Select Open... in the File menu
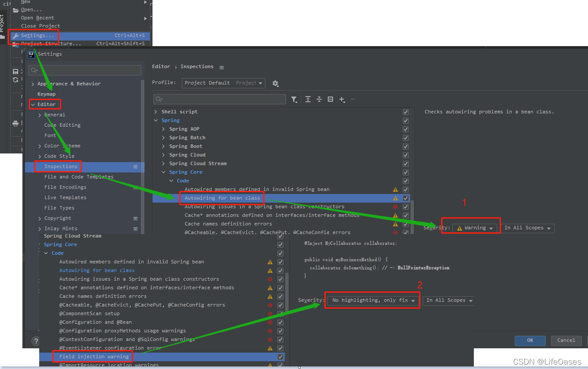The height and width of the screenshot is (369, 588). coord(31,10)
